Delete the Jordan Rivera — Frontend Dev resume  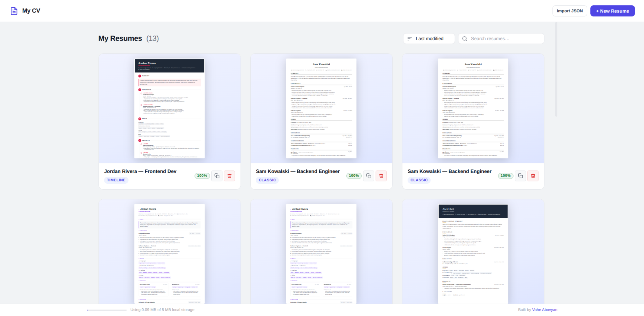(230, 176)
